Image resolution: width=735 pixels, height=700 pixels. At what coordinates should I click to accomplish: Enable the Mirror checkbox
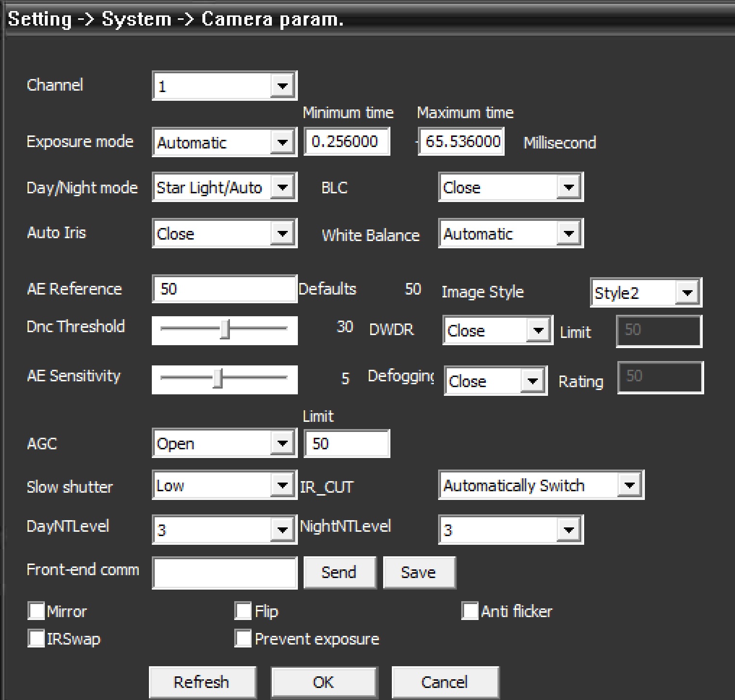(x=36, y=611)
